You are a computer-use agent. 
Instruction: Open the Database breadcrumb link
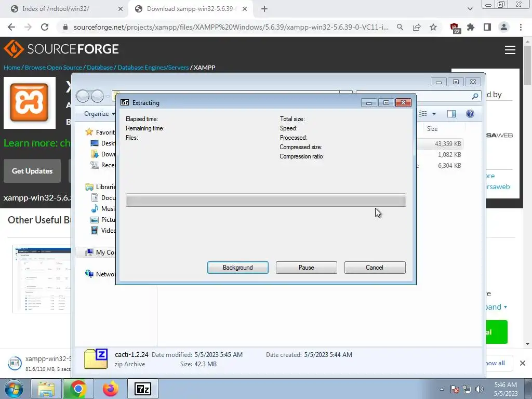(x=100, y=67)
